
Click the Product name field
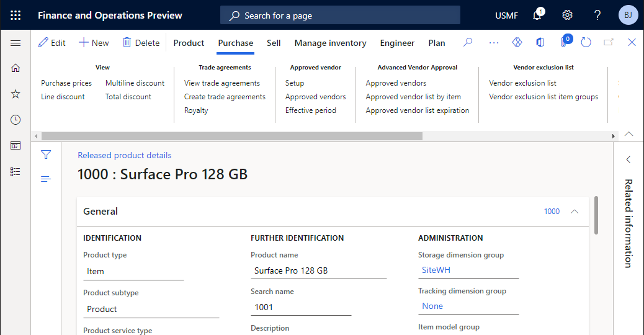tap(318, 271)
